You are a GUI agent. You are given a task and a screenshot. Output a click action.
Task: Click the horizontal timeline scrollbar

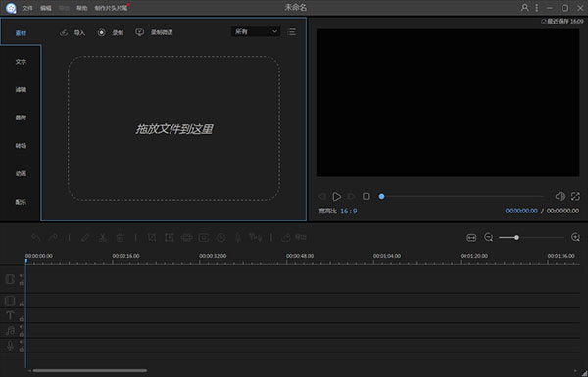90,371
